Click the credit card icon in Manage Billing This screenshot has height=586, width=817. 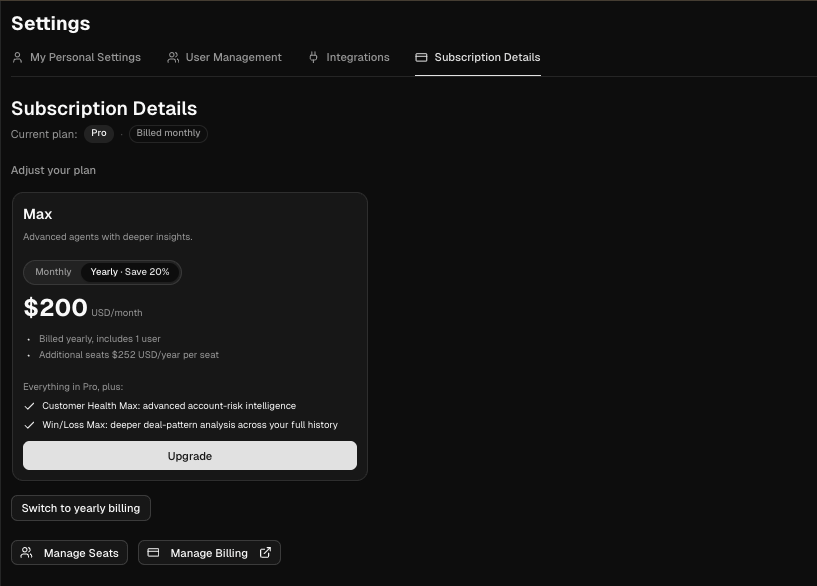click(153, 553)
